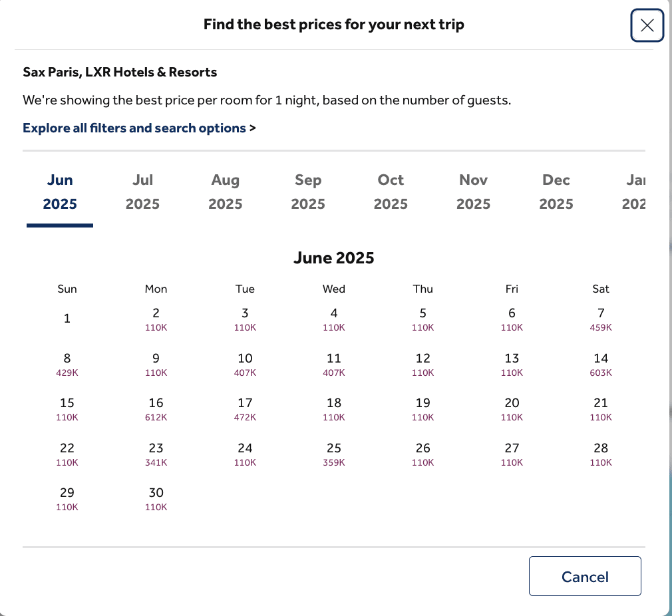The image size is (672, 616).
Task: Switch to the Jul 2025 tab
Action: coord(142,192)
